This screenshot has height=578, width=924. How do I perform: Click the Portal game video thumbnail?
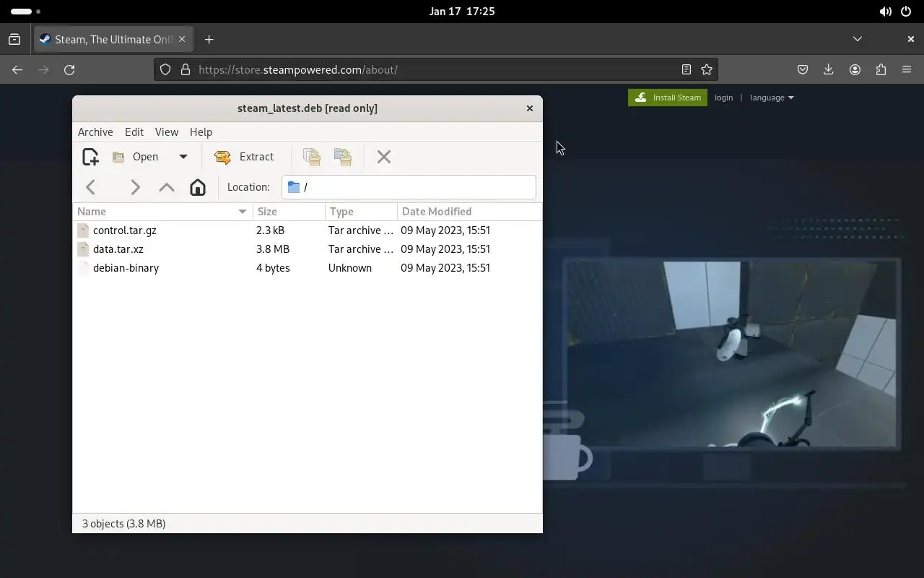click(731, 354)
